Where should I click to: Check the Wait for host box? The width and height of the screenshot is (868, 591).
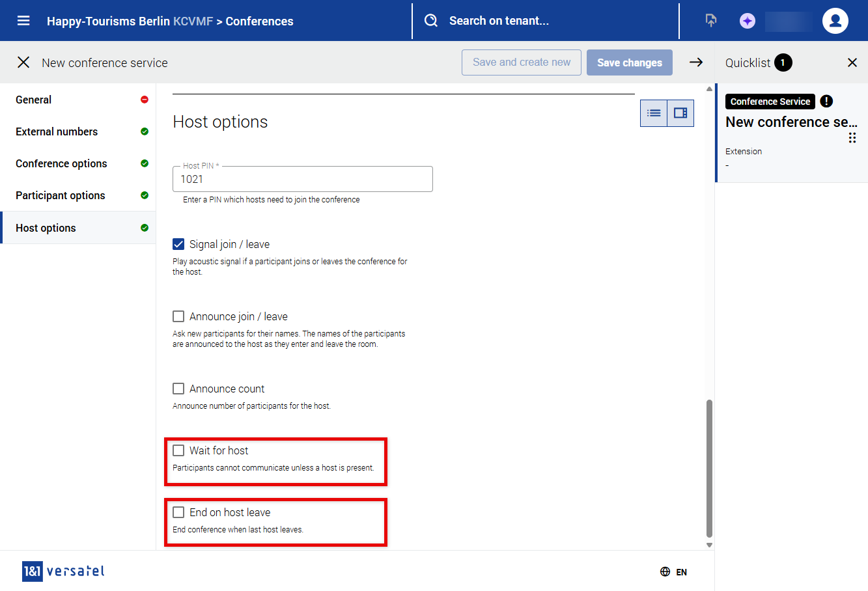[x=178, y=450]
